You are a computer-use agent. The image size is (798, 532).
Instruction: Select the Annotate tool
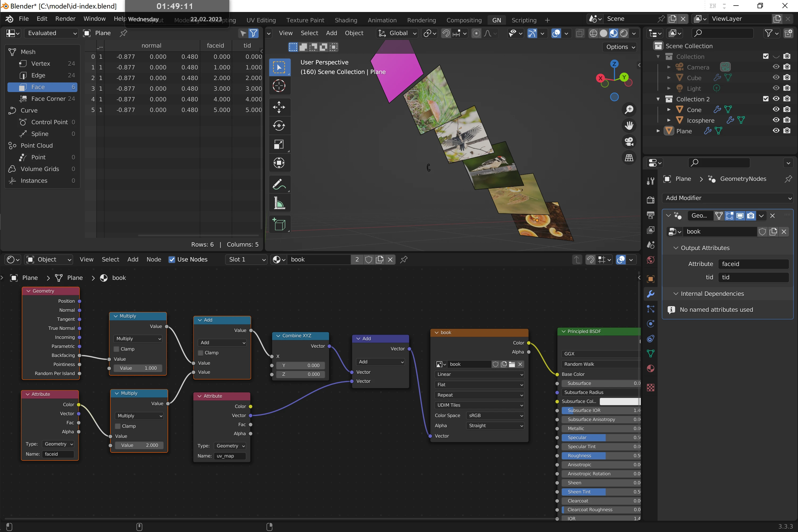(279, 184)
